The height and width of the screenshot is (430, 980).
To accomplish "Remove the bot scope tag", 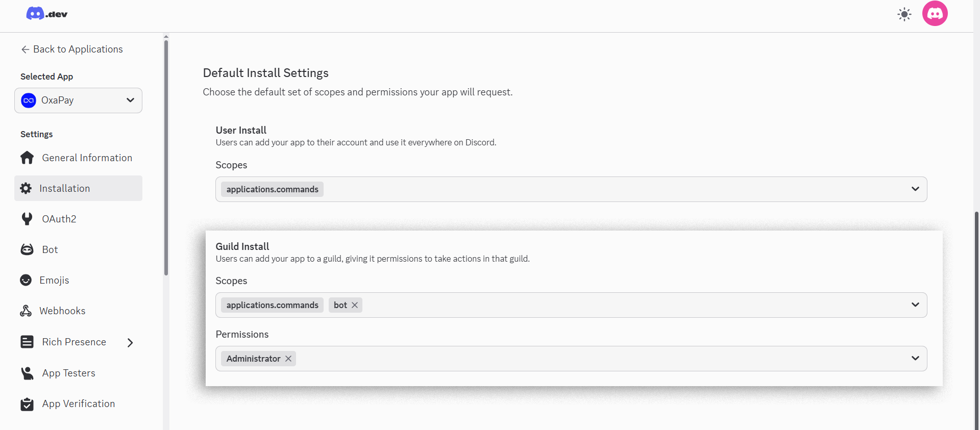I will tap(355, 305).
